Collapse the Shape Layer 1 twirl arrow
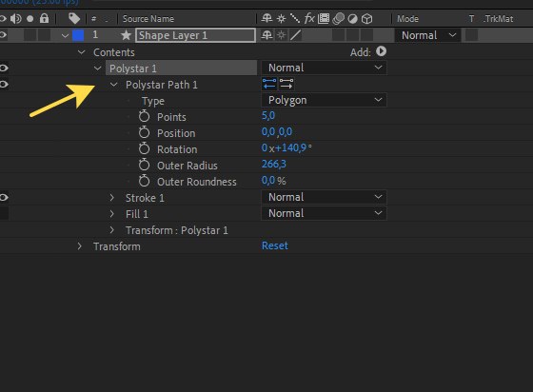 pyautogui.click(x=65, y=35)
